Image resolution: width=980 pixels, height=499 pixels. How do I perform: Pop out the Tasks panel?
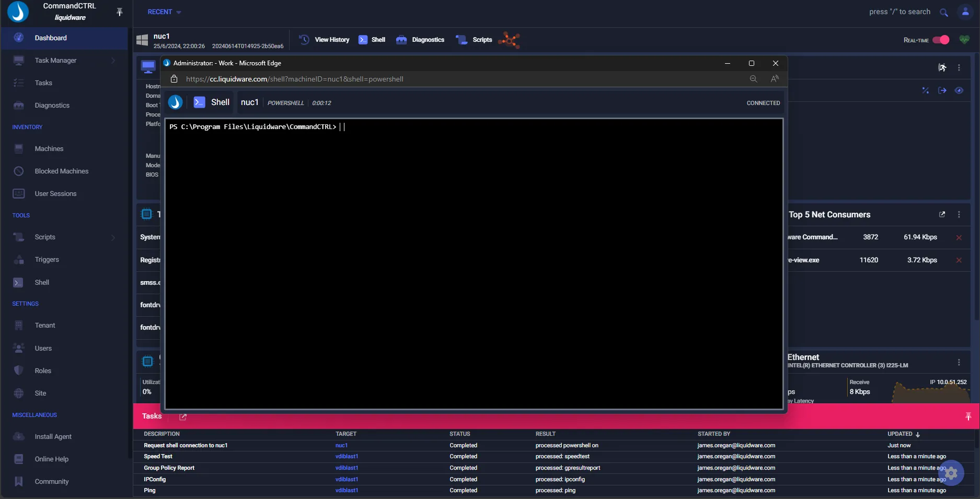183,417
